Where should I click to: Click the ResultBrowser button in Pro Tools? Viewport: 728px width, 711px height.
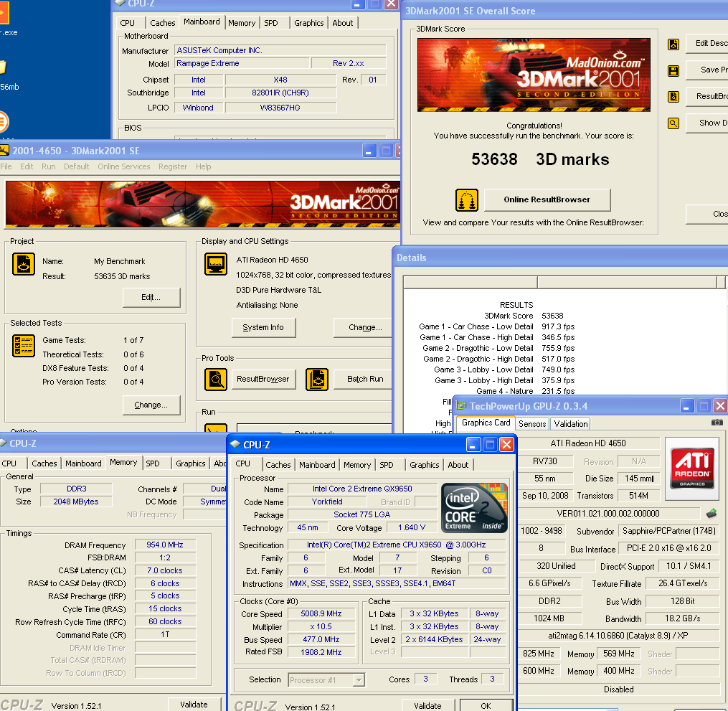click(263, 380)
